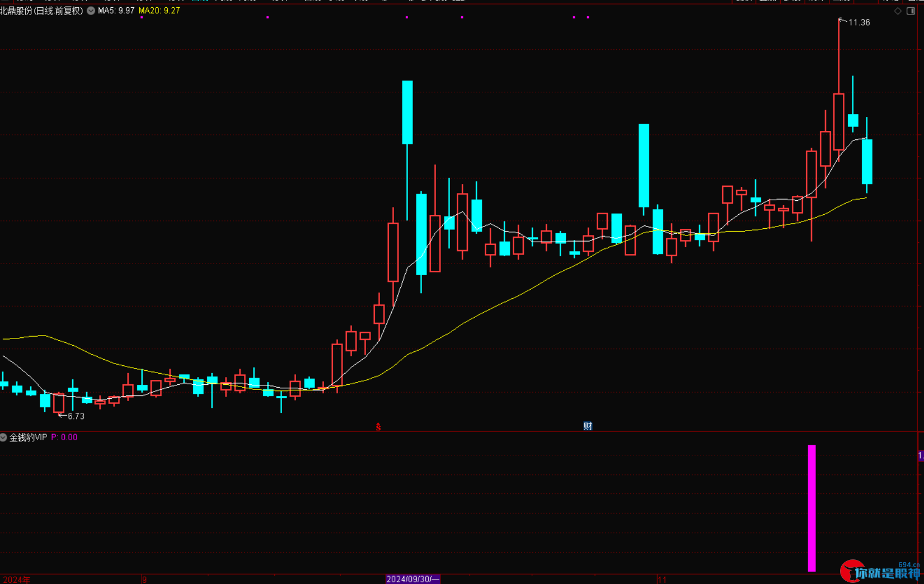Click the 11.36 high price label

tap(859, 22)
